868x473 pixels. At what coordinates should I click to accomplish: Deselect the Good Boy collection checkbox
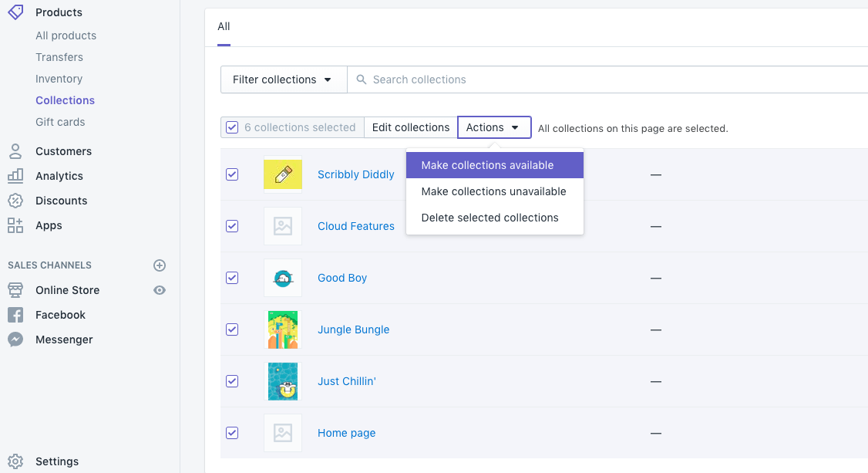click(232, 278)
